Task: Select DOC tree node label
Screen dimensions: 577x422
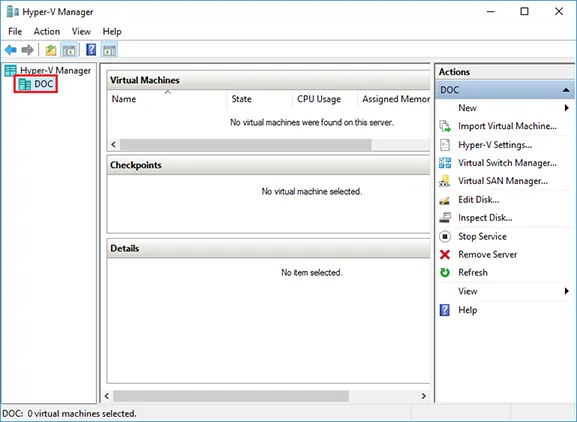Action: [x=43, y=84]
